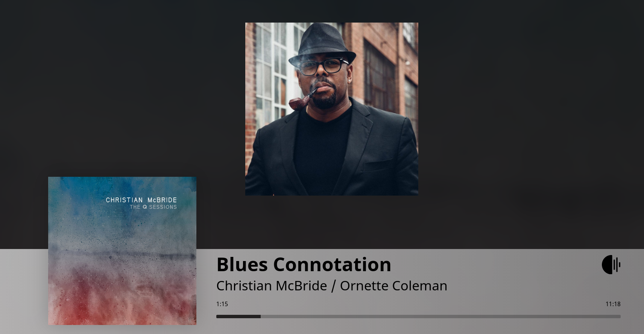Click the Roon waveform logo icon
Viewport: 644px width, 334px height.
coord(611,264)
